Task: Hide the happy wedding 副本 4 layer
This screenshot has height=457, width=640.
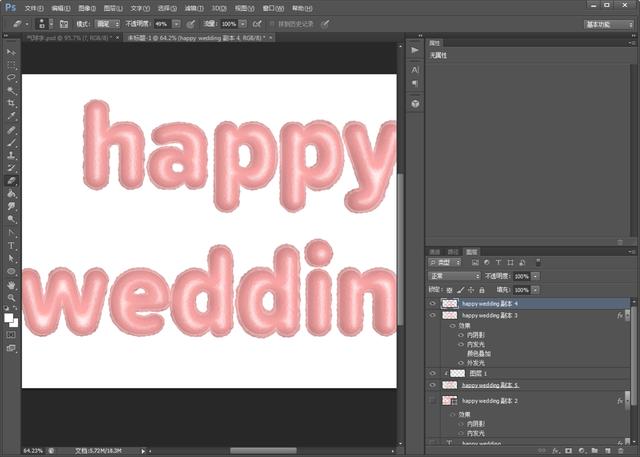Action: click(x=433, y=304)
